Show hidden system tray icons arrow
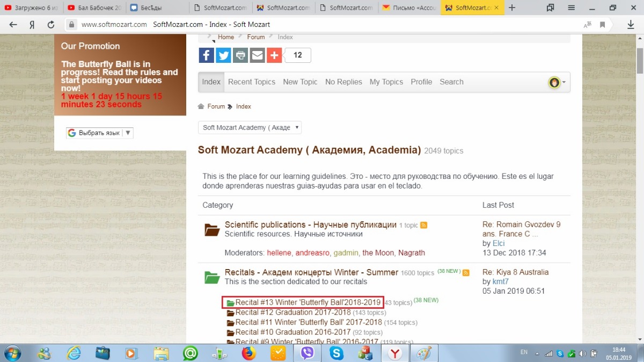644x362 pixels. [x=538, y=353]
